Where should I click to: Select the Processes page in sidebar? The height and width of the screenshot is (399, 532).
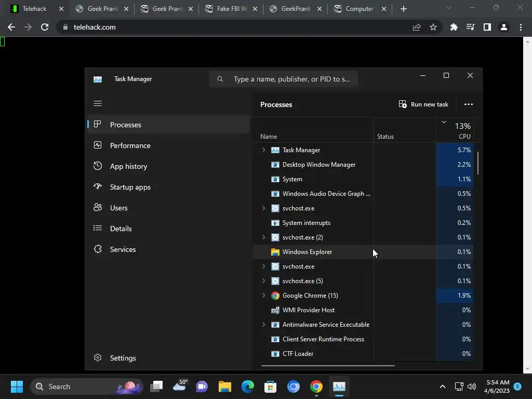tap(169, 125)
